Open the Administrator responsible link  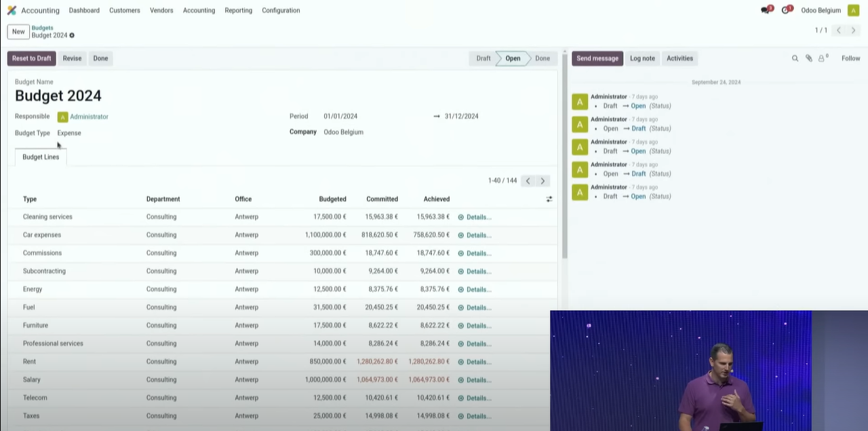click(x=89, y=117)
